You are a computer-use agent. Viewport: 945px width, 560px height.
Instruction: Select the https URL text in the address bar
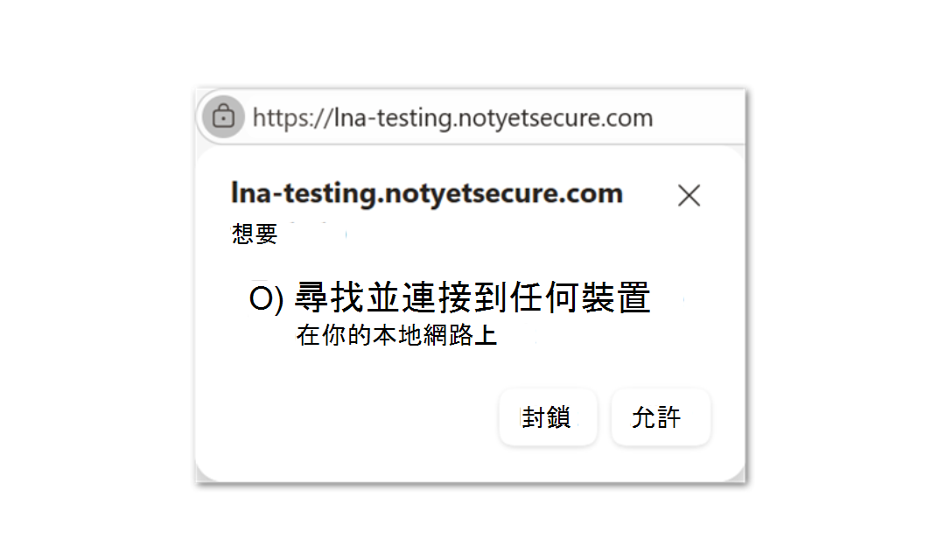[x=451, y=116]
